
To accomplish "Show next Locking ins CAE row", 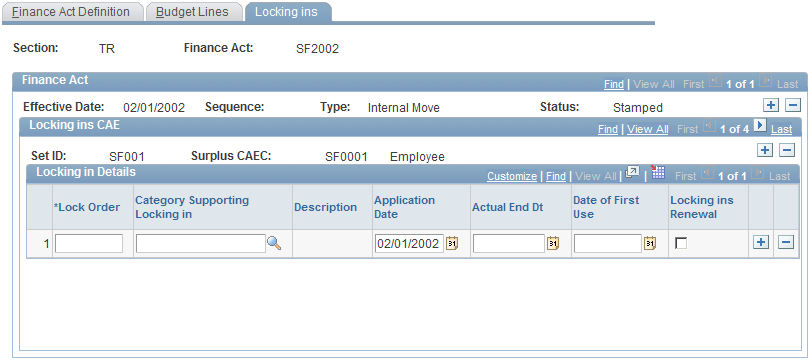I will [760, 126].
